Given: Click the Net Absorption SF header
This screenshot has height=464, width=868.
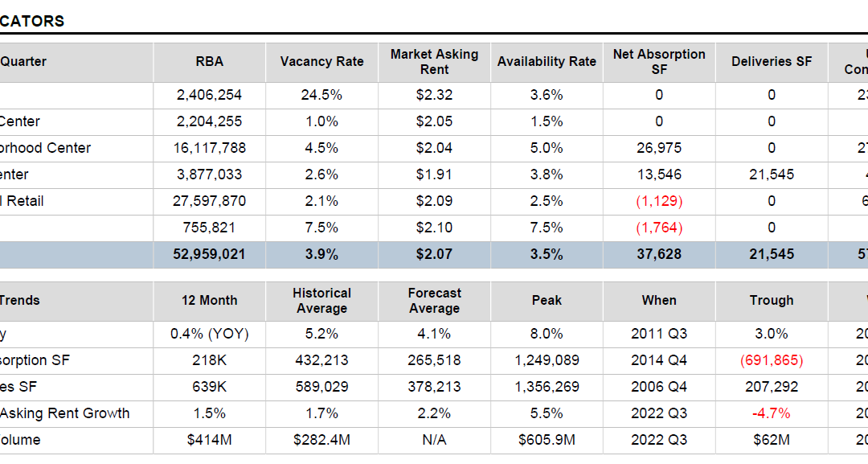Looking at the screenshot, I should click(659, 62).
